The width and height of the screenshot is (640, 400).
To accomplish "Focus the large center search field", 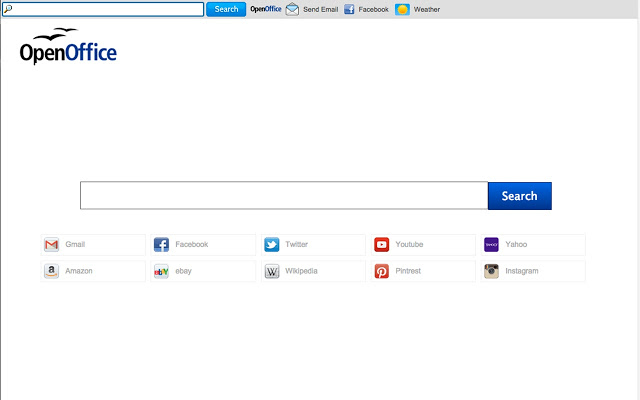I will click(x=284, y=196).
